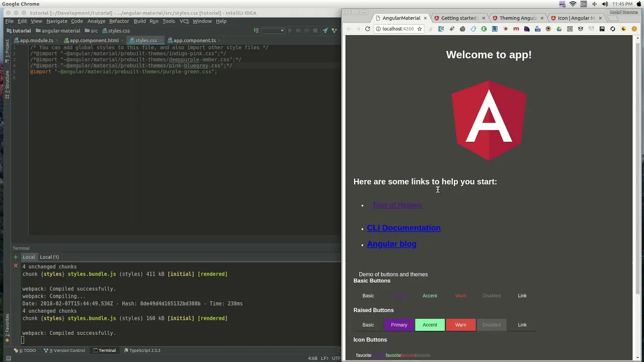
Task: Switch to app.component.ts editor tab
Action: pos(194,40)
